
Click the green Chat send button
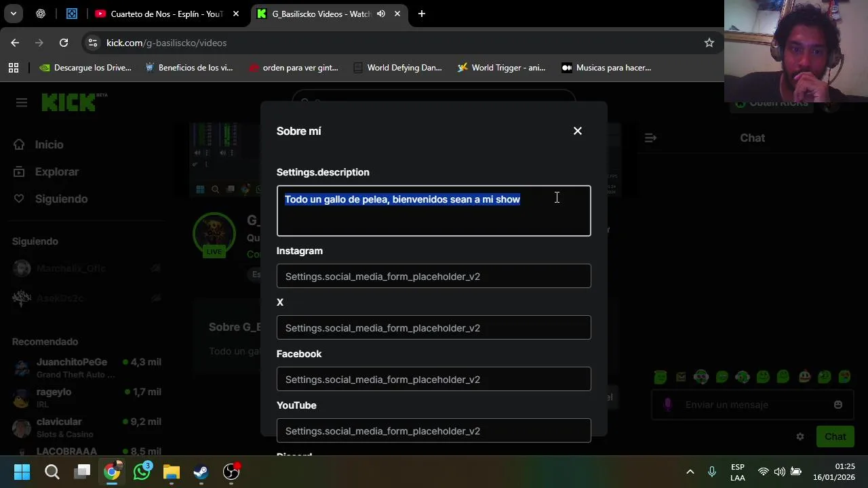coord(835,436)
